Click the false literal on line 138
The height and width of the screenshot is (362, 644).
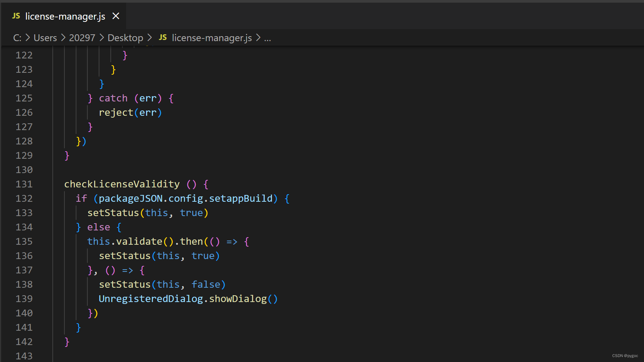pos(206,284)
